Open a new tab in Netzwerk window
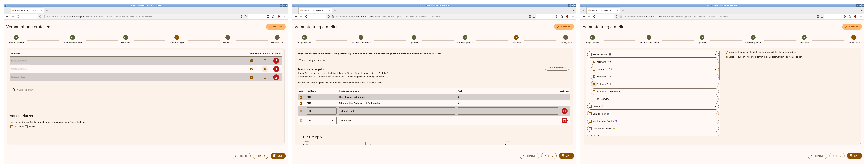Viewport: 868px width, 168px height. pos(335,11)
